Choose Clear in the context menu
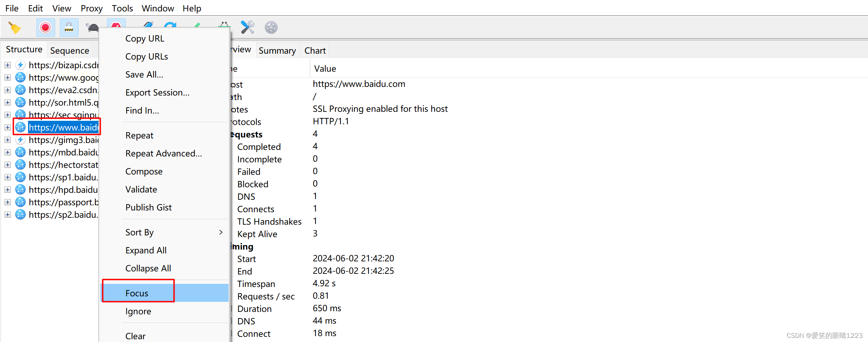 tap(164, 336)
